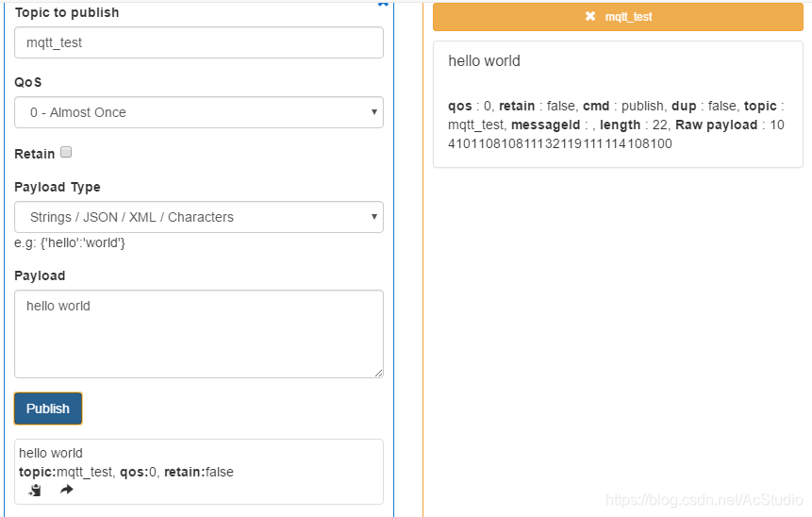The width and height of the screenshot is (812, 517).
Task: Click the copy message icon in history
Action: click(x=35, y=490)
